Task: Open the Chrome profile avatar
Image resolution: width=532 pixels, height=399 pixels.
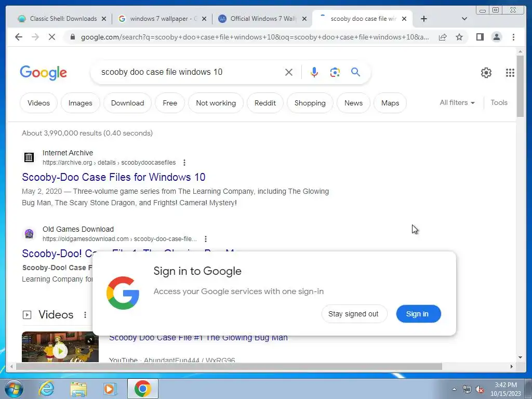Action: click(496, 37)
